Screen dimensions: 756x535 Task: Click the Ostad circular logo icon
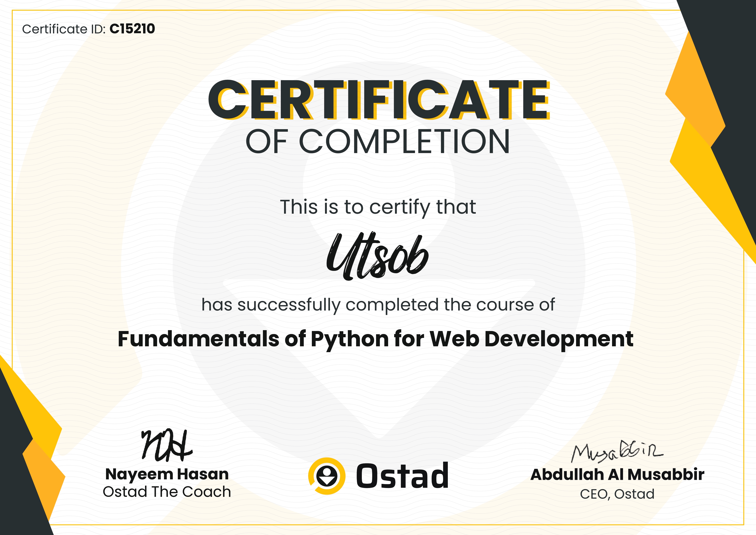327,476
